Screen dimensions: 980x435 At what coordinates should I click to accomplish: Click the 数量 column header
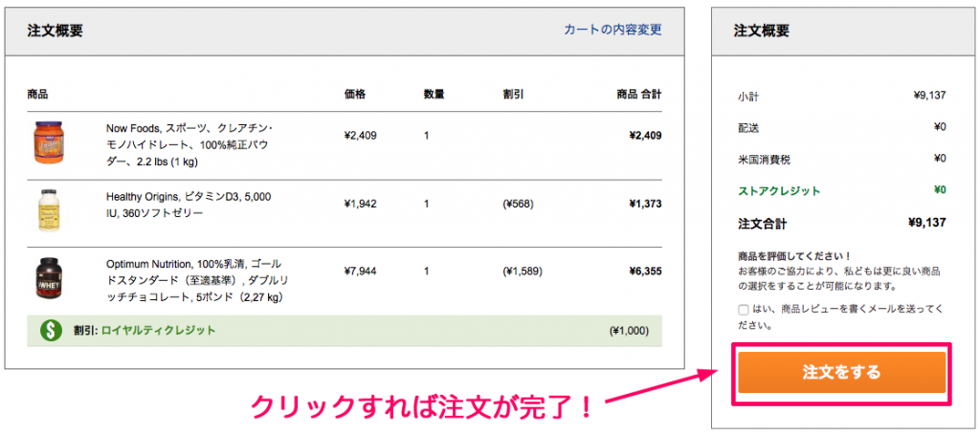(x=434, y=95)
